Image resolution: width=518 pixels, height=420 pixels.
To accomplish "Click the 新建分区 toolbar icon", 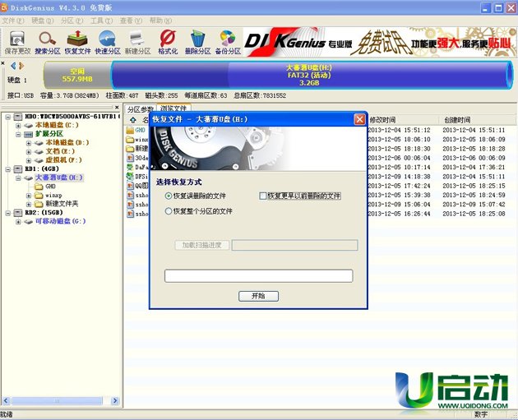I will pyautogui.click(x=137, y=42).
